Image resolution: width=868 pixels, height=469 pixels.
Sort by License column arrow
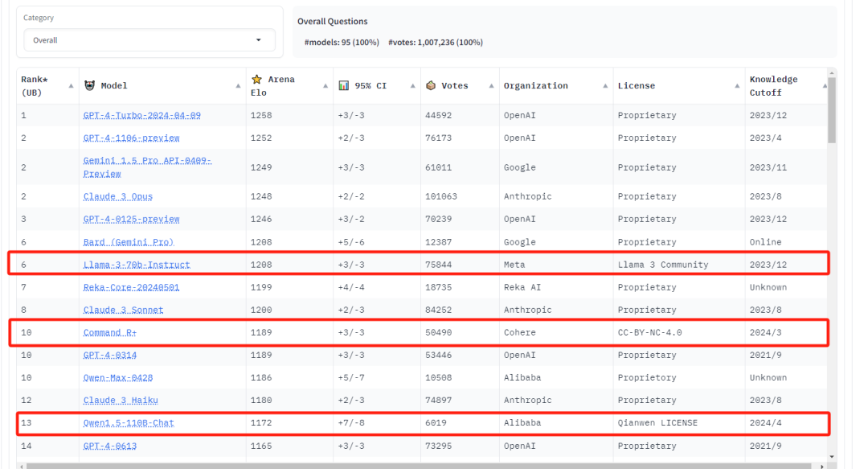point(737,86)
